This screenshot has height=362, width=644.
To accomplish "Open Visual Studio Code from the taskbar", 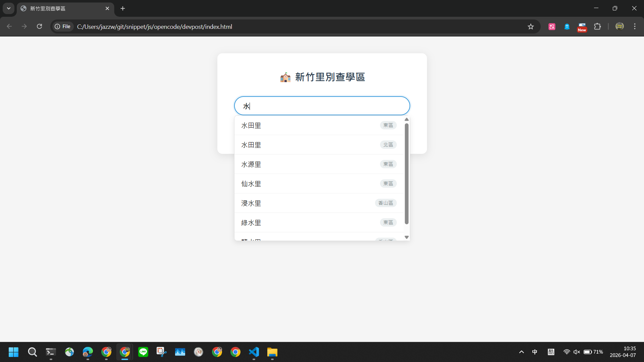I will coord(254,352).
